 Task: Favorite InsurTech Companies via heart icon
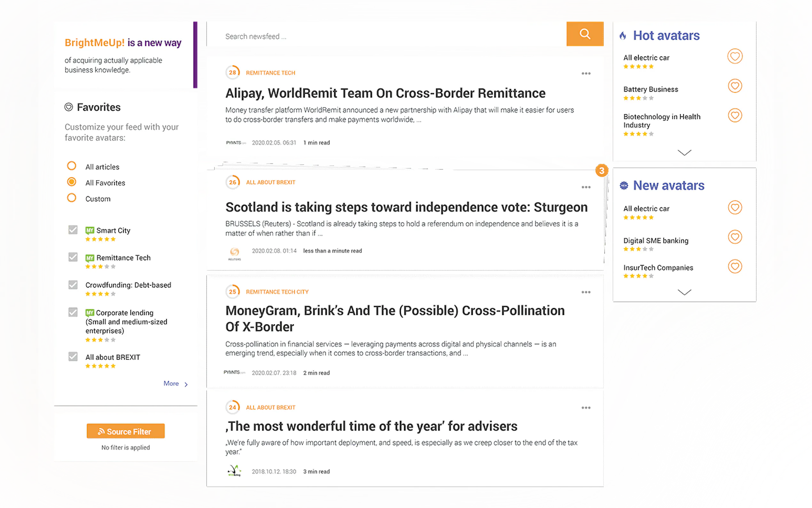(734, 267)
